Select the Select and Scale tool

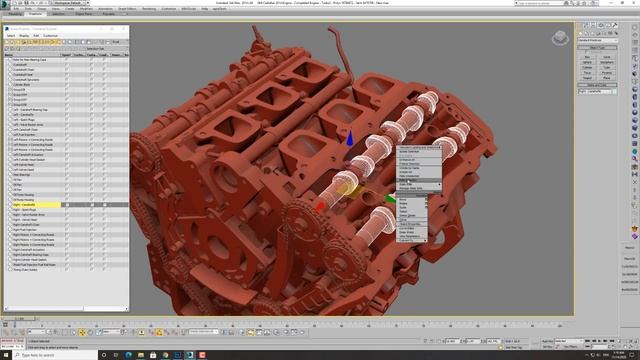[x=98, y=332]
